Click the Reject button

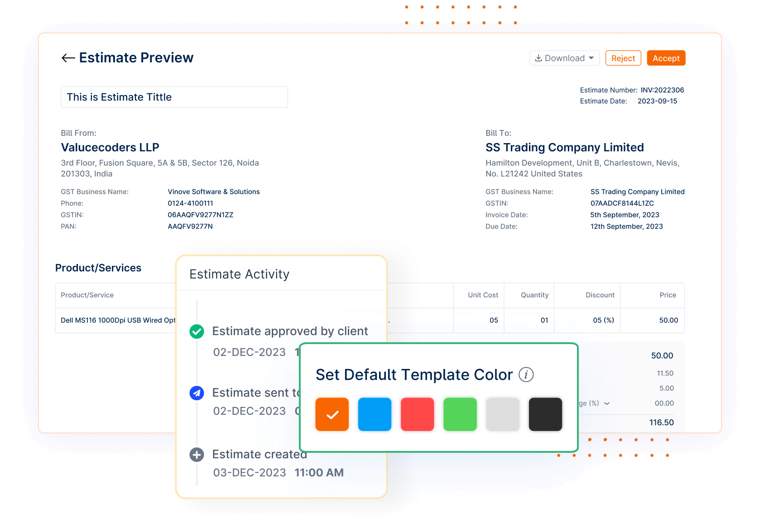pyautogui.click(x=623, y=58)
